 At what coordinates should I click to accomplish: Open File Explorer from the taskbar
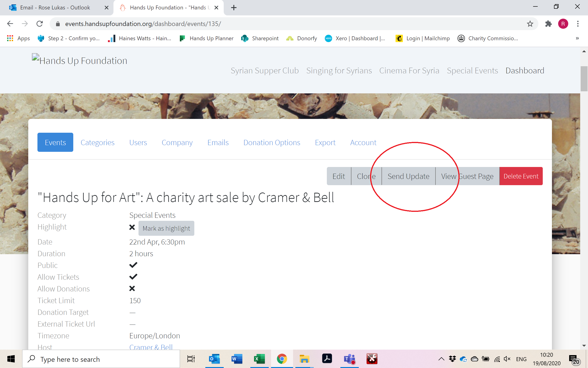click(x=304, y=359)
